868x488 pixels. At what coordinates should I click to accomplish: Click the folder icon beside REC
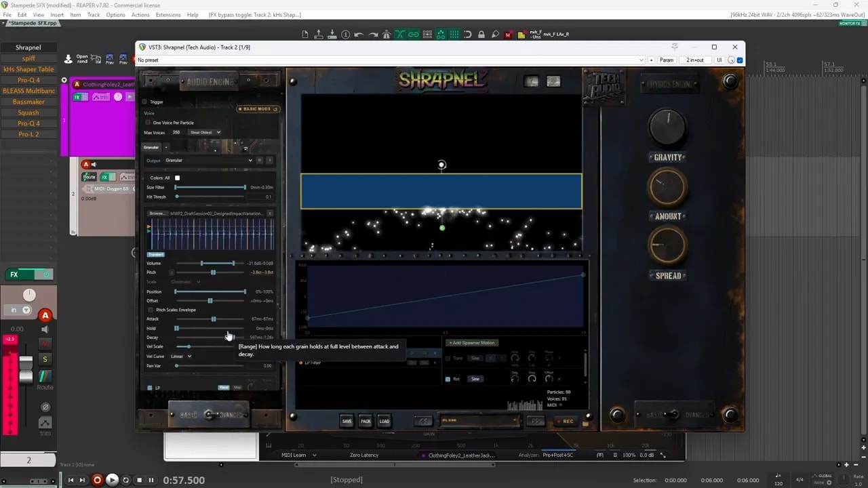point(585,422)
